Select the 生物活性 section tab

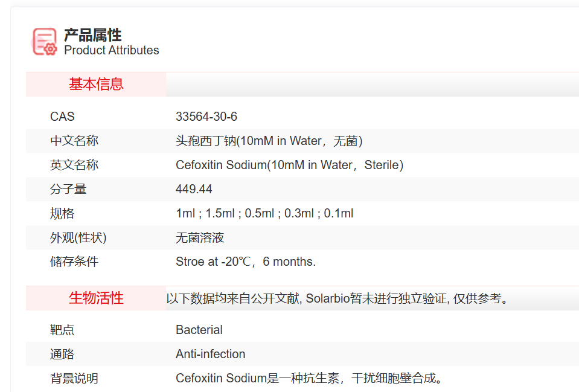coord(96,298)
